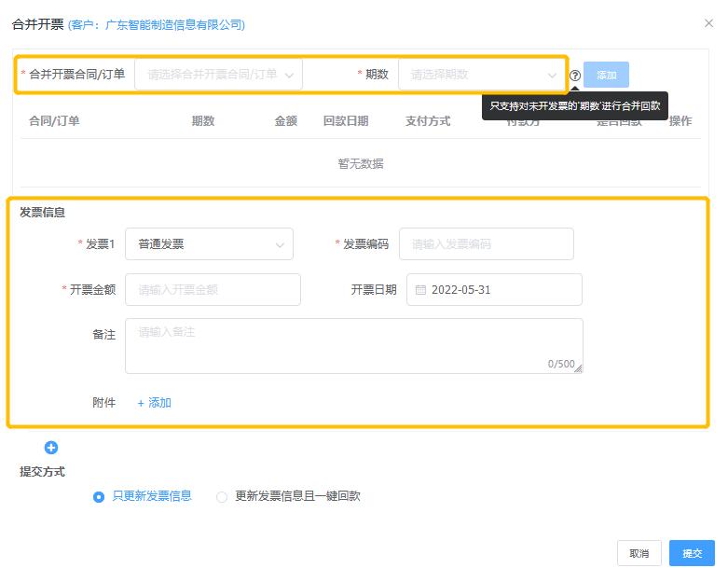Click the 期数 table column header
This screenshot has height=582, width=728.
tap(203, 120)
